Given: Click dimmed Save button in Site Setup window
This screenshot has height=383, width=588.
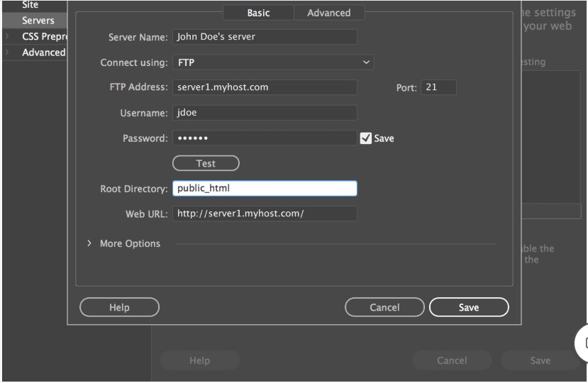Looking at the screenshot, I should [540, 360].
